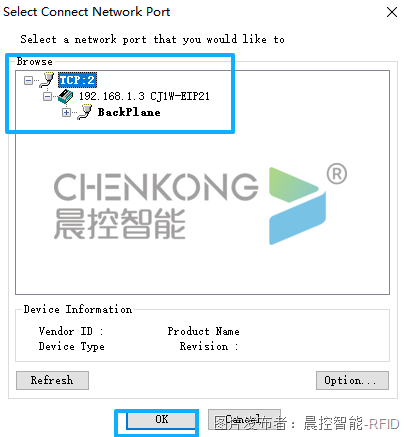Cancel the network port dialog
This screenshot has width=406, height=437.
pyautogui.click(x=244, y=419)
